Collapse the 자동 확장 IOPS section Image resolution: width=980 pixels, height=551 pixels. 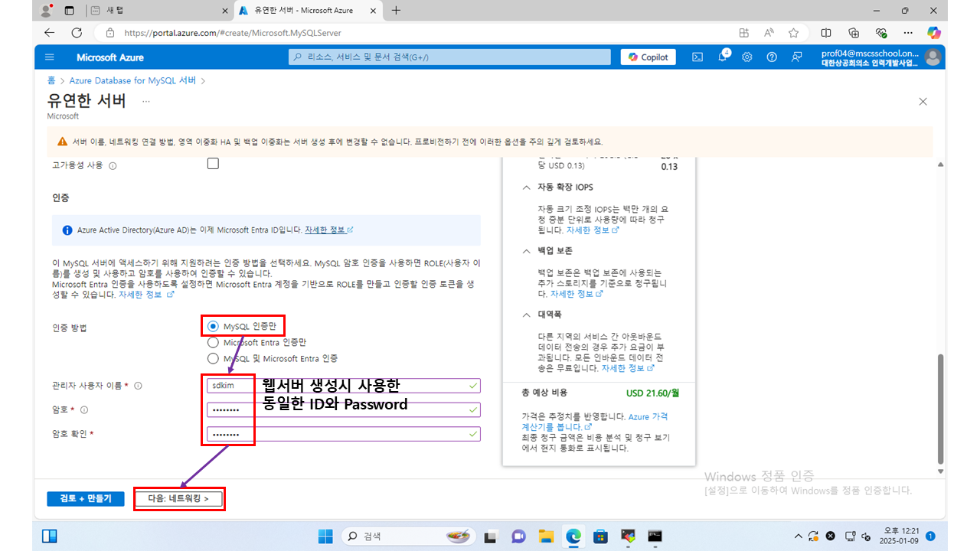pos(526,187)
